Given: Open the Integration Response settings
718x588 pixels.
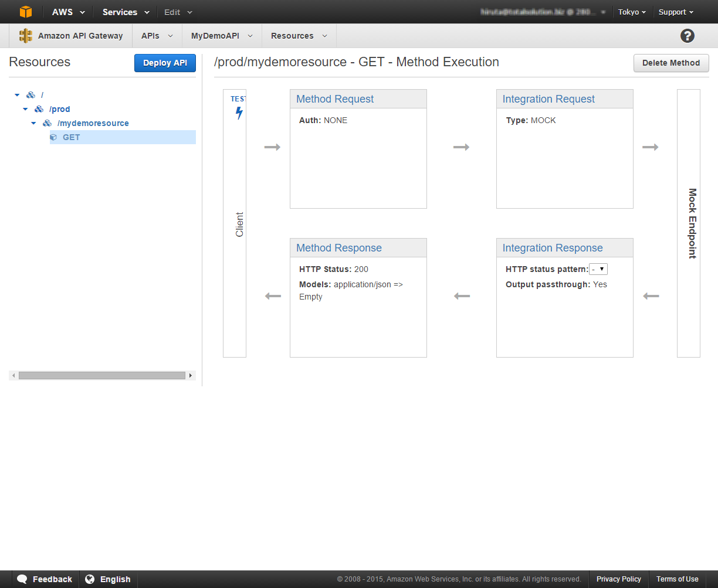Looking at the screenshot, I should point(553,248).
